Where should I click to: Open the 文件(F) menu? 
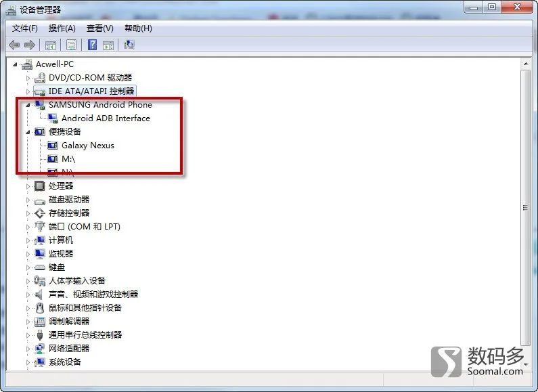[x=25, y=28]
